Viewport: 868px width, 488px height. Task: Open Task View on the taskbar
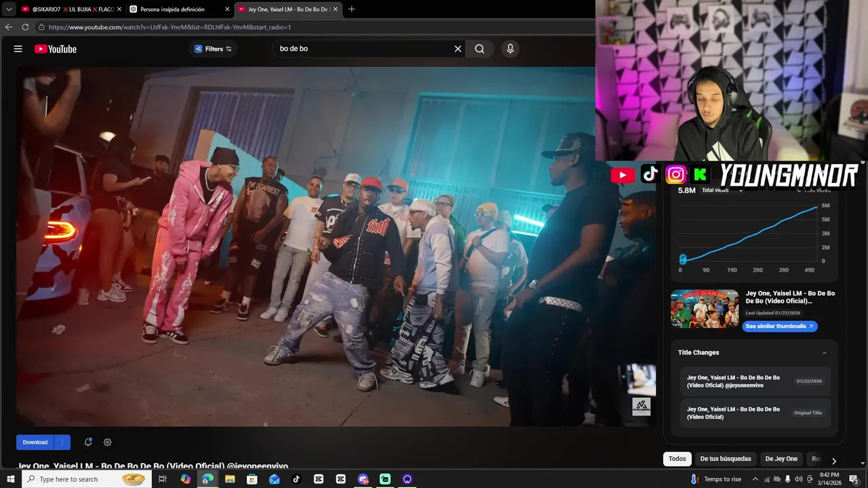point(163,479)
